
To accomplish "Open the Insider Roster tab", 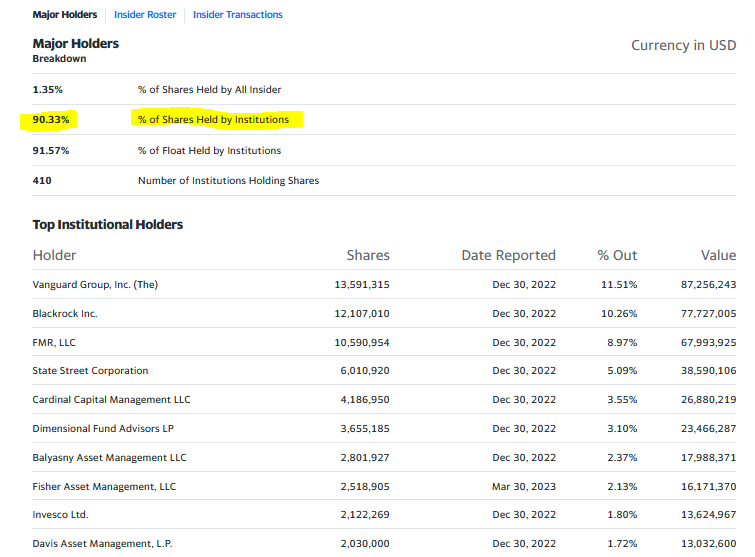I will (145, 14).
